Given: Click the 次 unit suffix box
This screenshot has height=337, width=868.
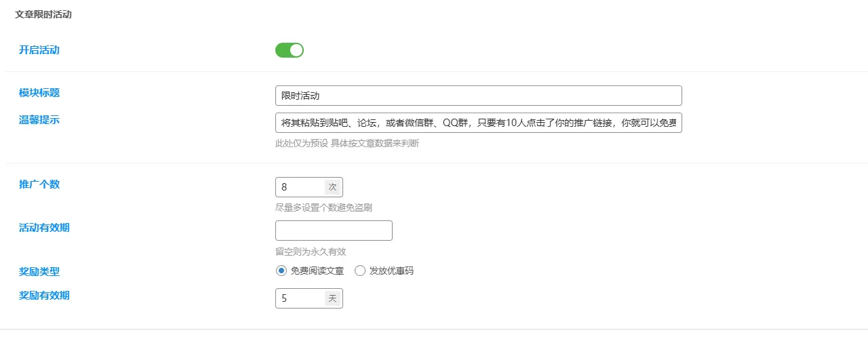Looking at the screenshot, I should point(332,186).
